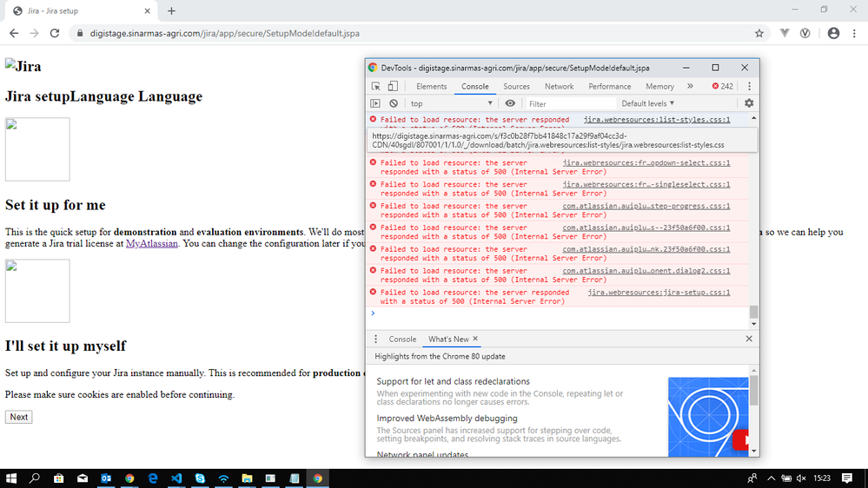This screenshot has height=488, width=868.
Task: View site info via the padlock icon
Action: [x=80, y=33]
